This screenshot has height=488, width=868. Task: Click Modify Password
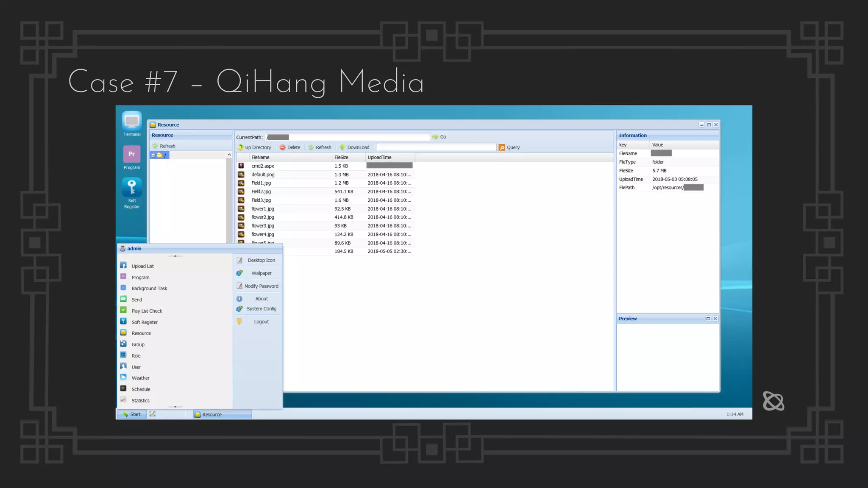click(x=257, y=286)
